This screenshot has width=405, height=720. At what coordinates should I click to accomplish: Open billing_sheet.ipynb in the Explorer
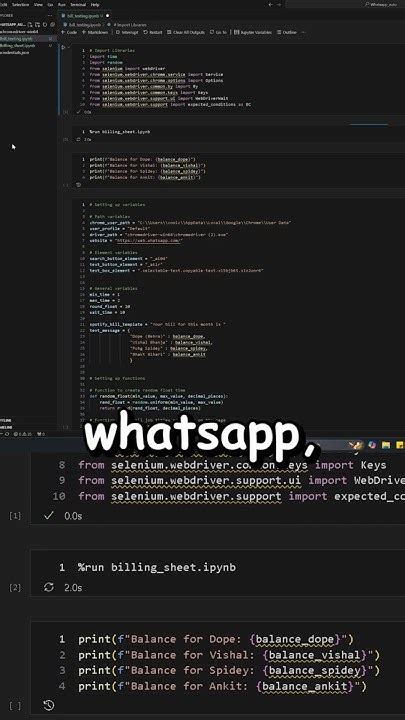[17, 45]
